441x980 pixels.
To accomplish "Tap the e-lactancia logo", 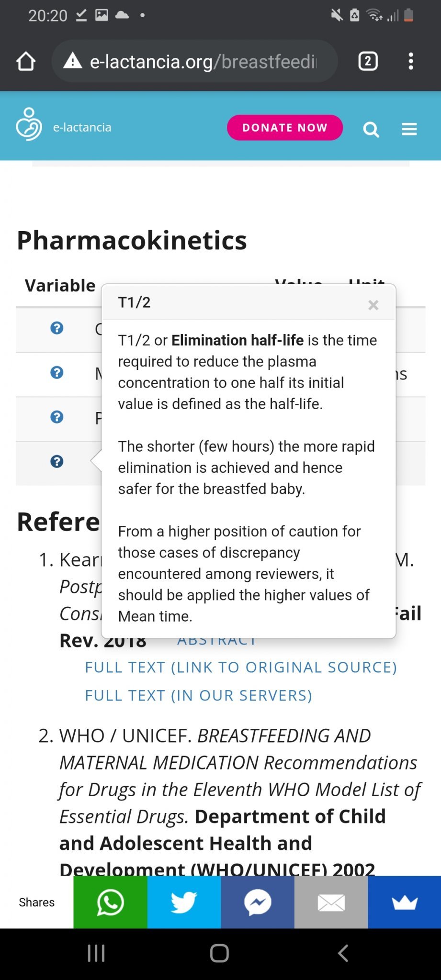I will tap(29, 124).
